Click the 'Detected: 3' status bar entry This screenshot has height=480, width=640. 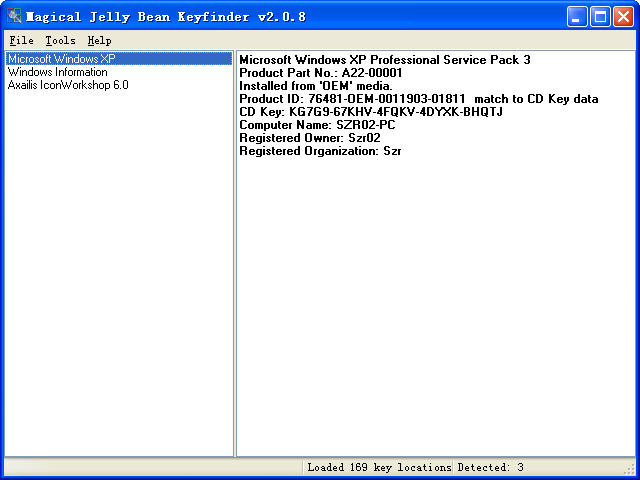(490, 467)
